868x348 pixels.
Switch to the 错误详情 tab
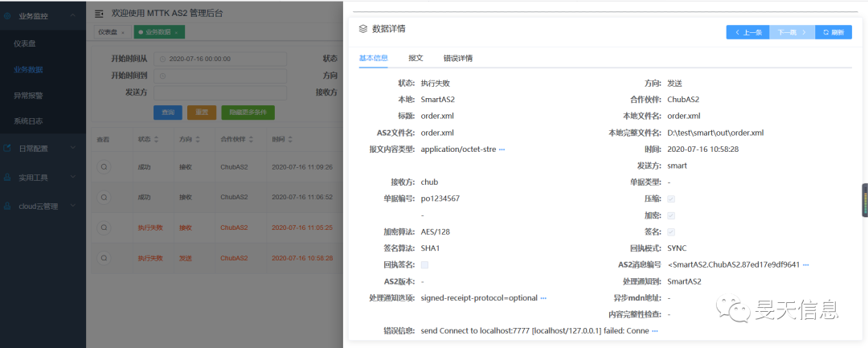pos(458,58)
